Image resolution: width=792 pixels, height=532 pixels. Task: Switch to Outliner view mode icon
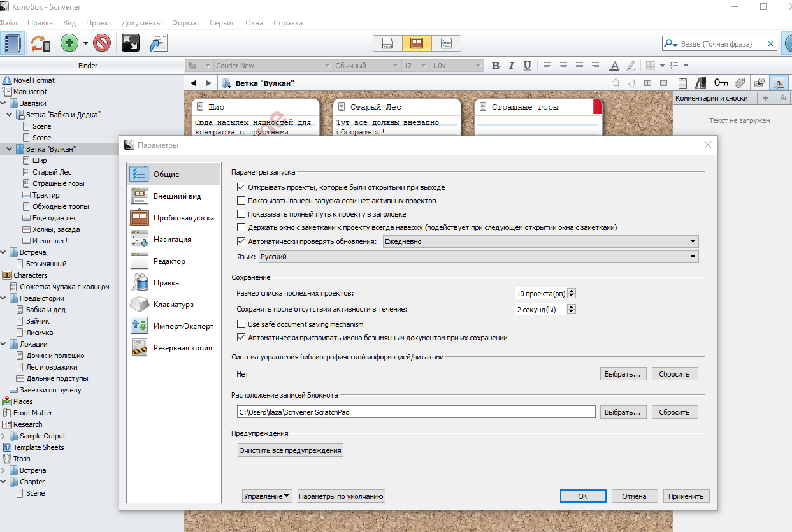[446, 43]
